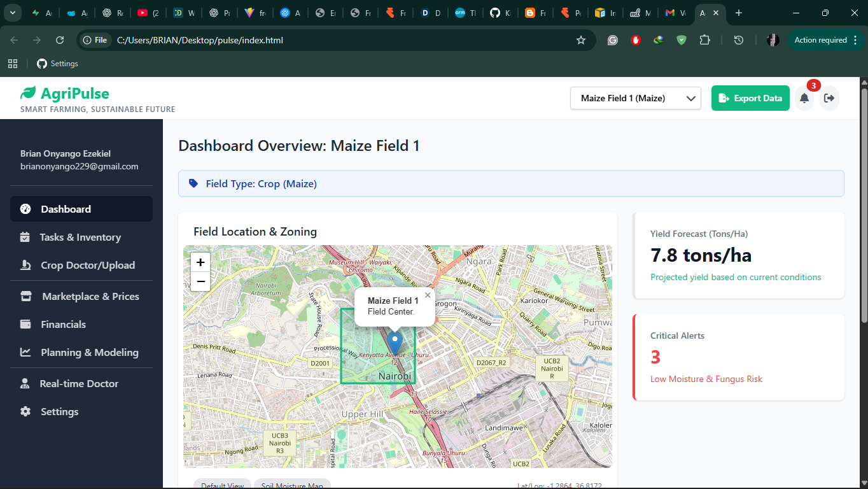The height and width of the screenshot is (489, 868).
Task: Switch to Default View map mode
Action: click(x=223, y=484)
